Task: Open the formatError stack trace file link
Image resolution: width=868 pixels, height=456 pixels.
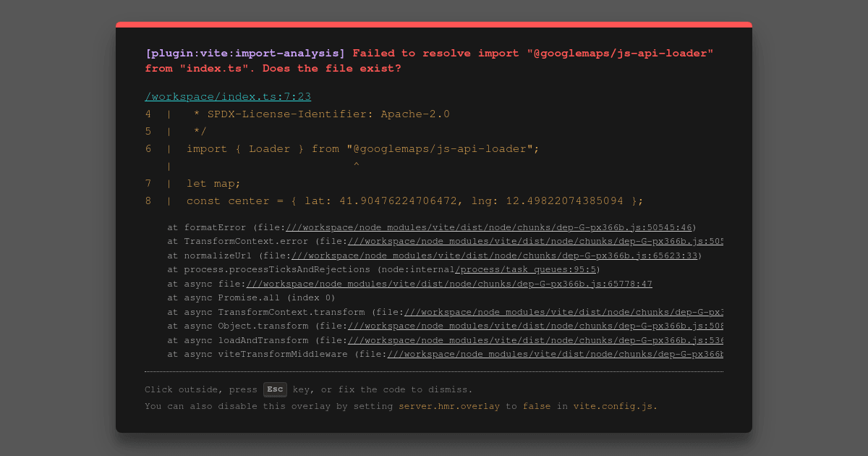Action: coord(488,227)
